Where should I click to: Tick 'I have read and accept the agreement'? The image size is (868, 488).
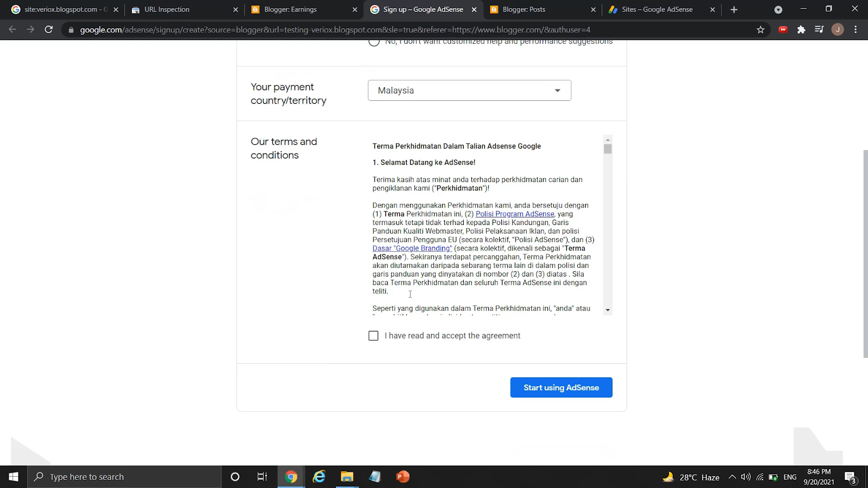pyautogui.click(x=373, y=336)
